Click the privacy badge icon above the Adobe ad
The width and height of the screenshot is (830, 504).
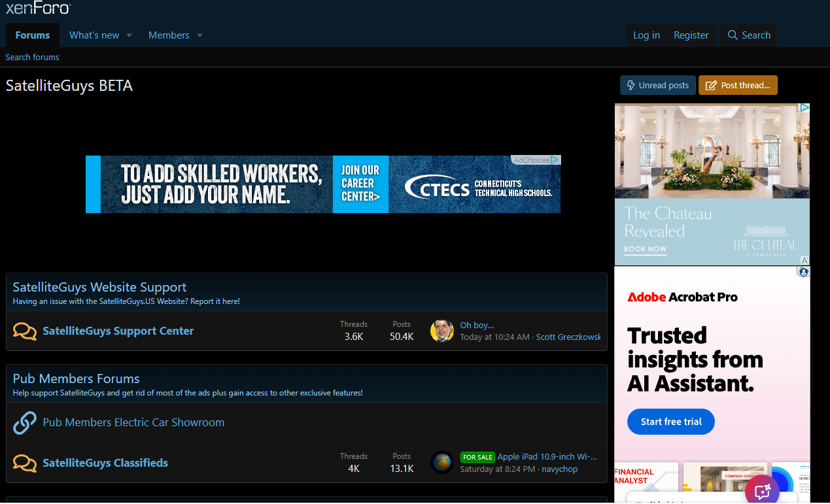[x=804, y=271]
